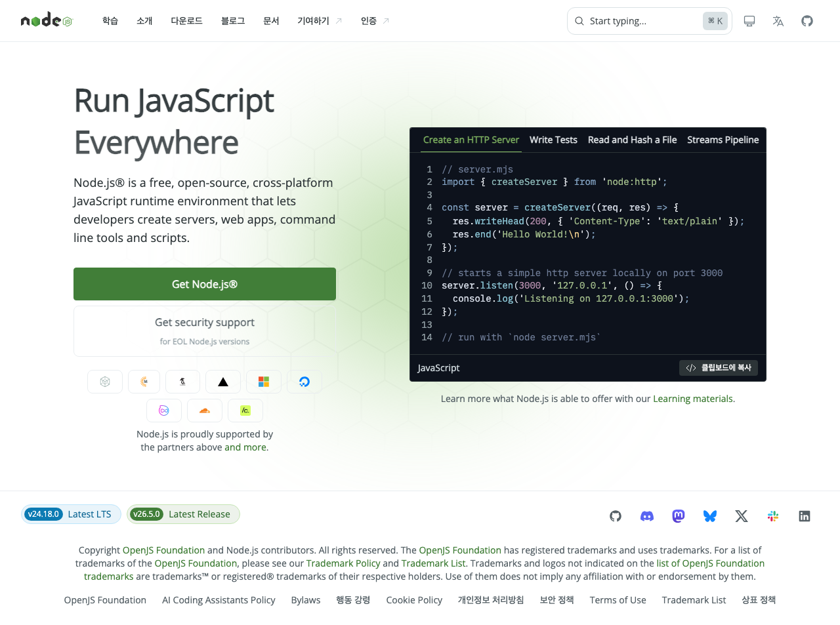840x625 pixels.
Task: Click the 클립보드에 복사 copy button
Action: [719, 368]
